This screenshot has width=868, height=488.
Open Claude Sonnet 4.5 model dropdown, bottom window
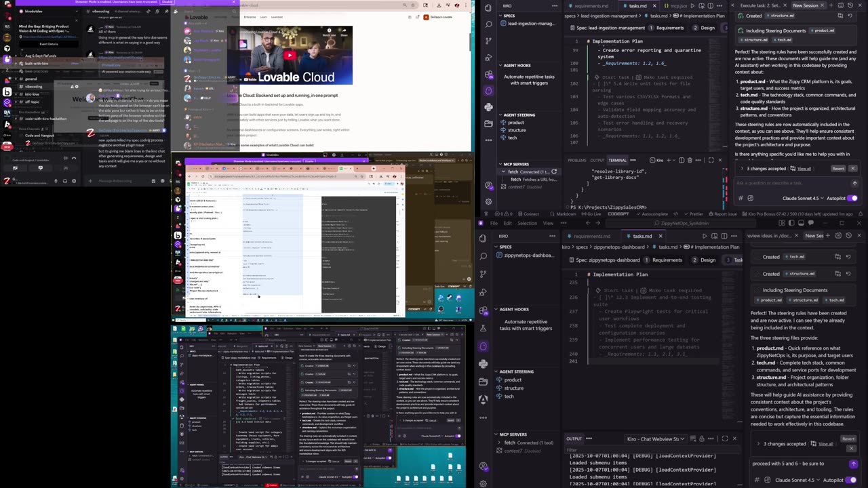click(x=797, y=480)
